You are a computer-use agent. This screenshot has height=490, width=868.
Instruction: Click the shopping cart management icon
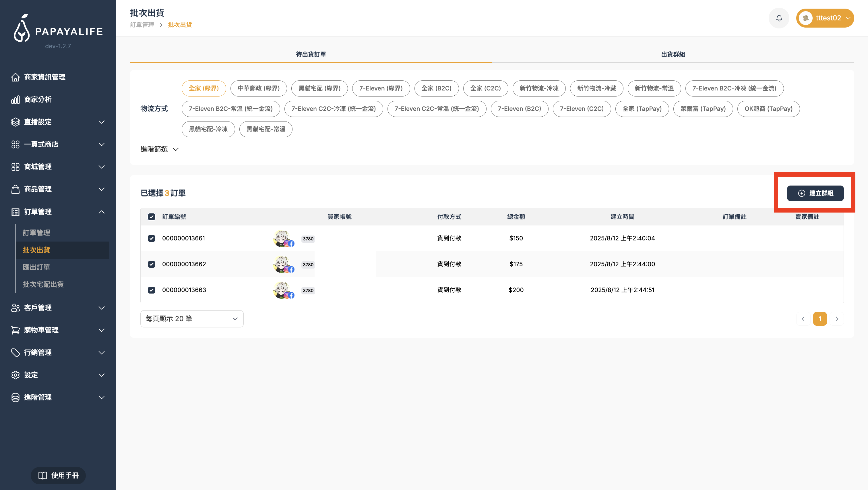(15, 330)
